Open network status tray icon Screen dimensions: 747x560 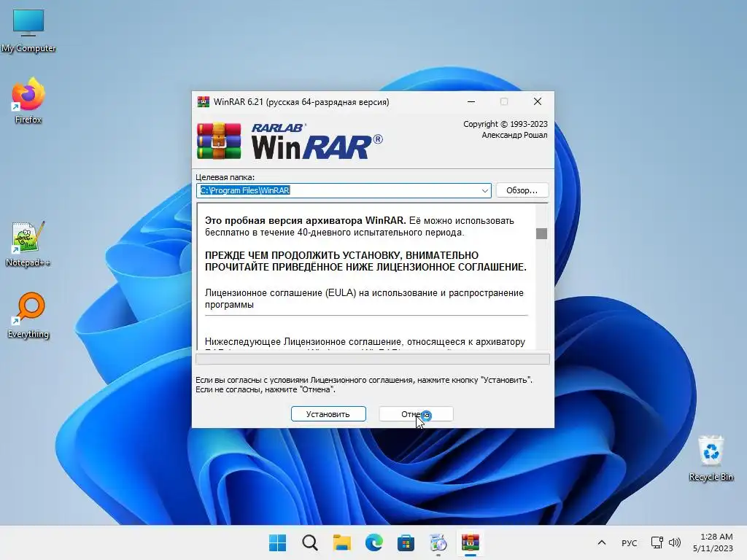(x=657, y=542)
